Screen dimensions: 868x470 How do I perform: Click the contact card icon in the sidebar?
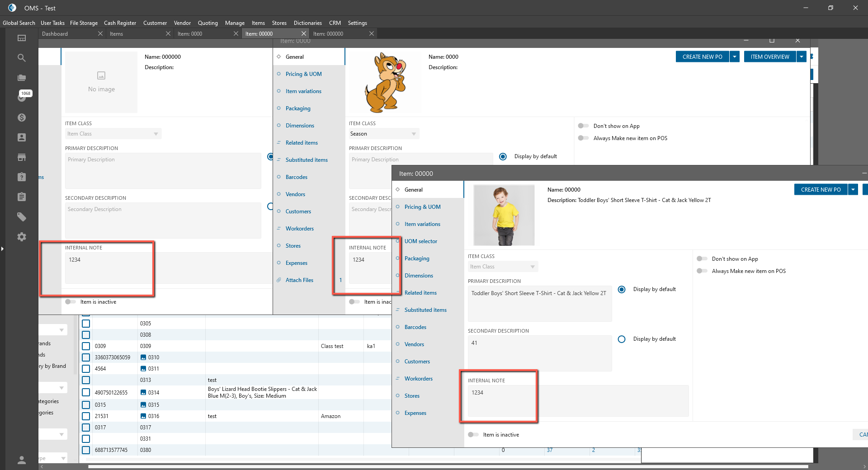(x=21, y=137)
